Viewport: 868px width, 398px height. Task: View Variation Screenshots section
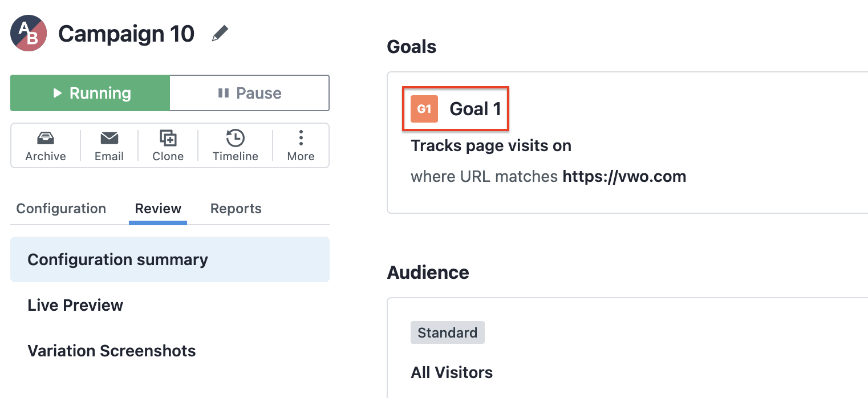click(112, 351)
